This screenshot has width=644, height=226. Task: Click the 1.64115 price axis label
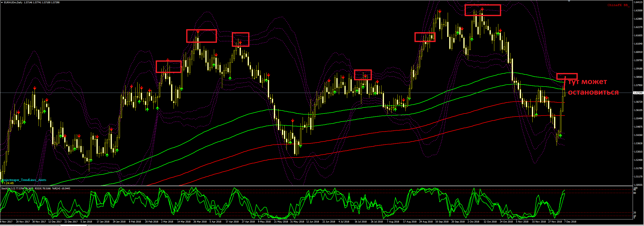click(x=638, y=2)
